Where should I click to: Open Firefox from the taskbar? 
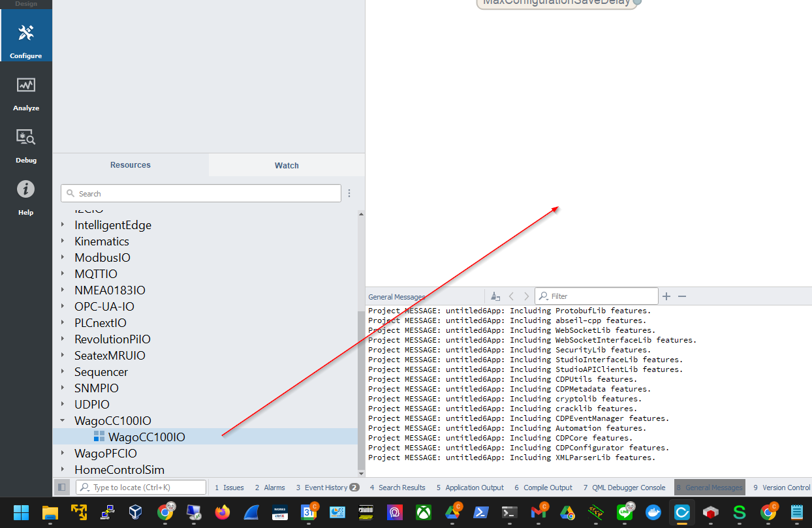(223, 512)
